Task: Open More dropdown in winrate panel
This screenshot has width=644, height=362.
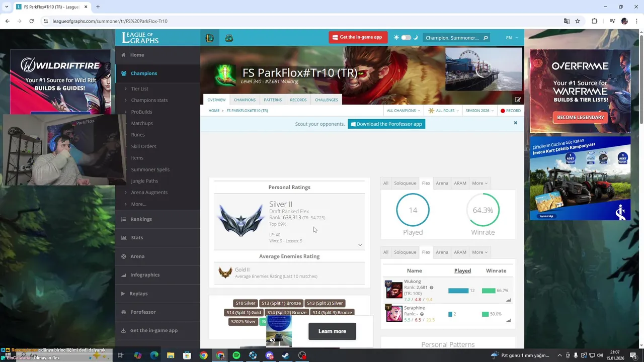Action: (x=479, y=183)
